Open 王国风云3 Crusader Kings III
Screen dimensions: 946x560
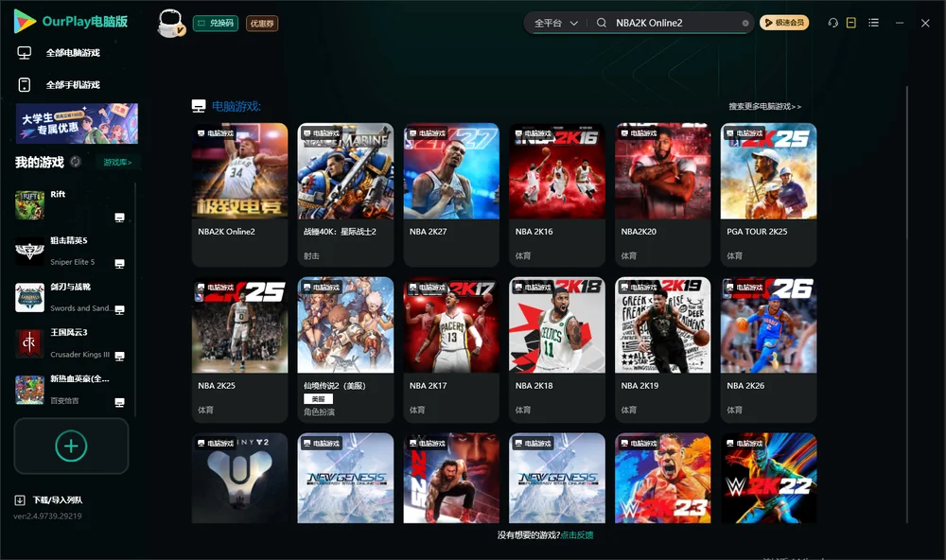coord(70,343)
